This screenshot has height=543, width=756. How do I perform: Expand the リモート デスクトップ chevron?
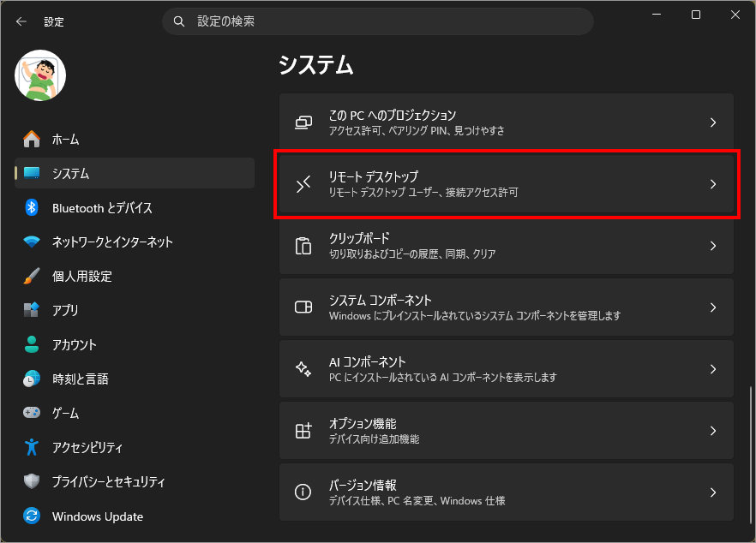click(712, 184)
